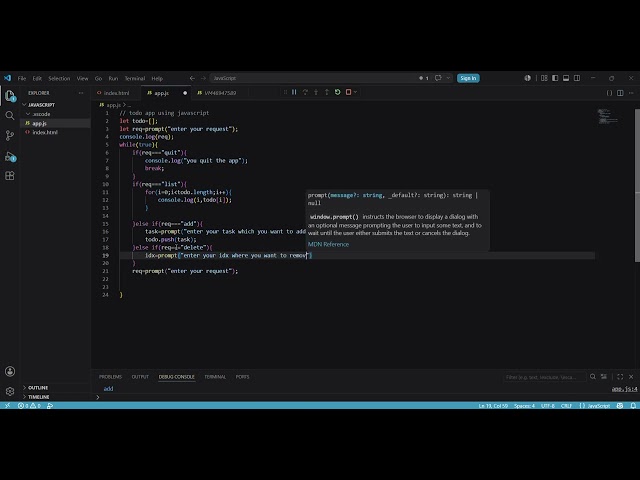Switch to the DEBUG CONSOLE panel tab
The width and height of the screenshot is (640, 480).
coord(176,377)
